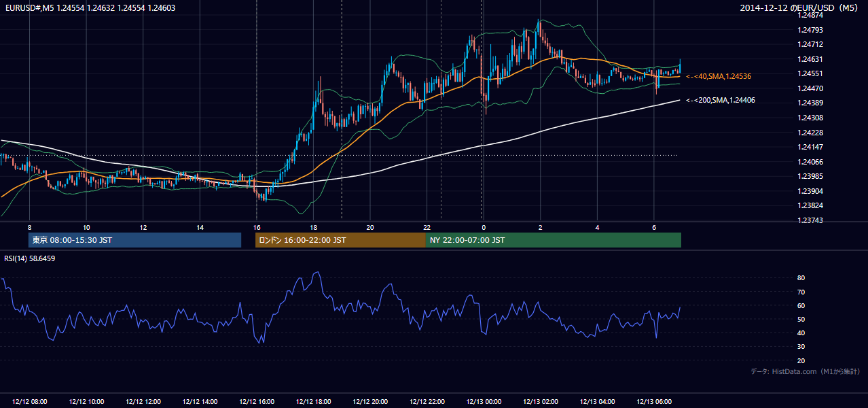Click the 12/12 18:00 time label
Image resolution: width=868 pixels, height=408 pixels.
(x=313, y=402)
